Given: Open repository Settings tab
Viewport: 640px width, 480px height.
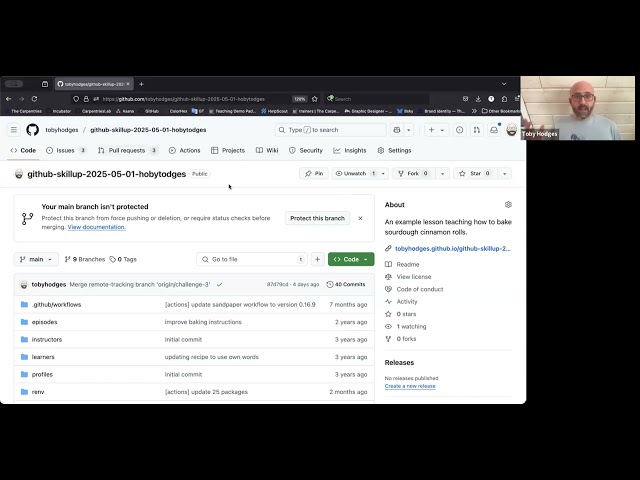Looking at the screenshot, I should (394, 150).
